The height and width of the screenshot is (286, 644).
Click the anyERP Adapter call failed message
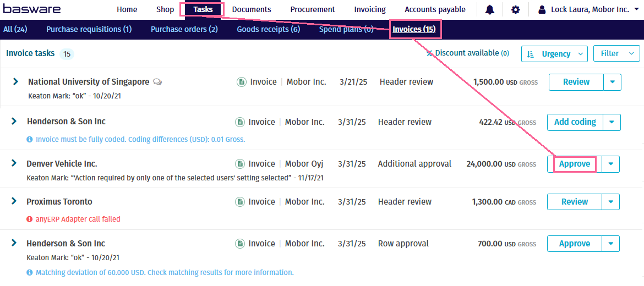(x=78, y=219)
